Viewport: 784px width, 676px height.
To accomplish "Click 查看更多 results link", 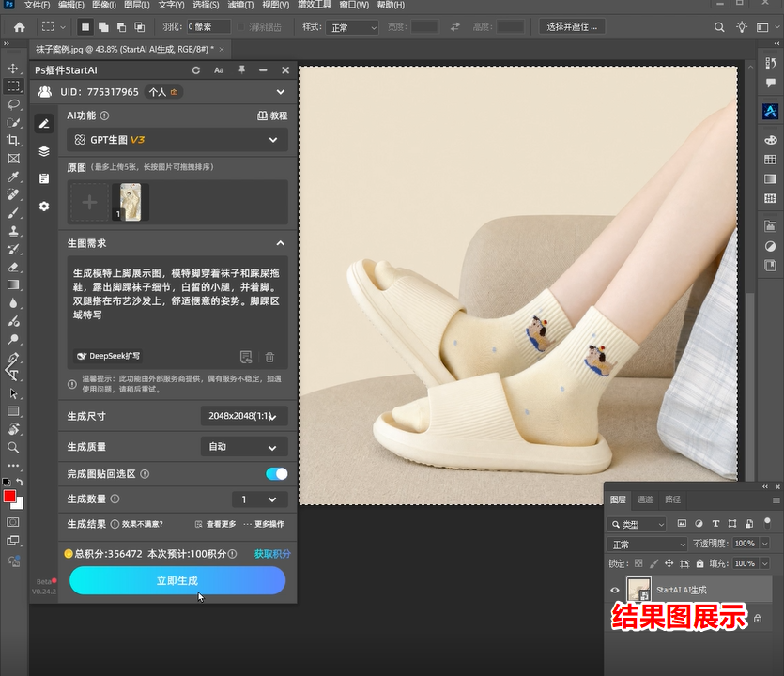I will pos(216,524).
